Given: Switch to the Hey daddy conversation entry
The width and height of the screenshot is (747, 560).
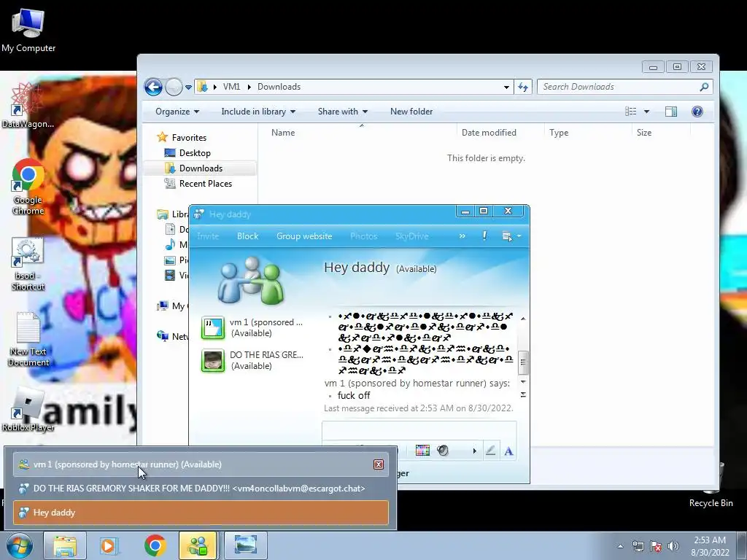Looking at the screenshot, I should (x=201, y=513).
